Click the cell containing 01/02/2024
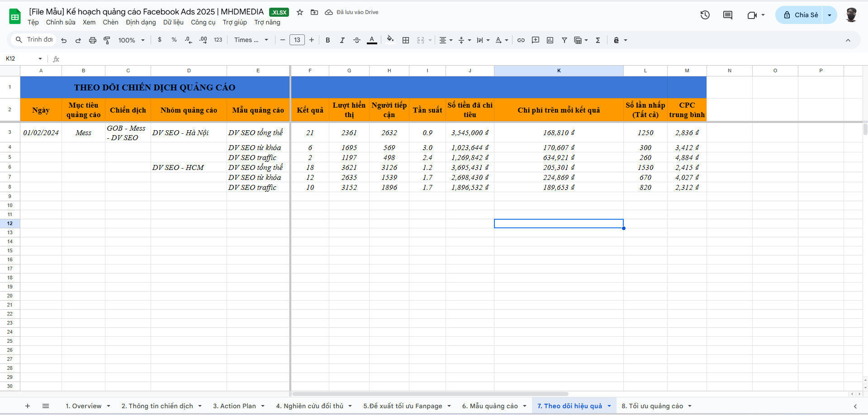The height and width of the screenshot is (415, 868). (41, 132)
